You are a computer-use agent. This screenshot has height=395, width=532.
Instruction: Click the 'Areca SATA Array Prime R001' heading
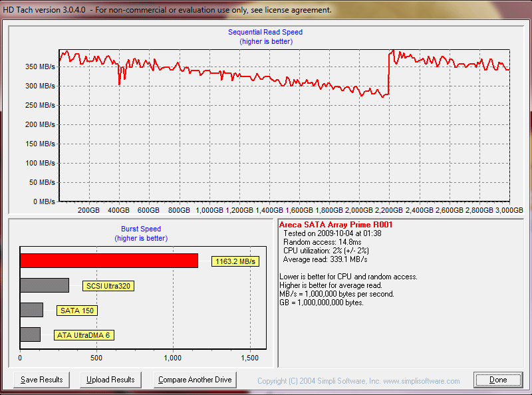click(336, 225)
